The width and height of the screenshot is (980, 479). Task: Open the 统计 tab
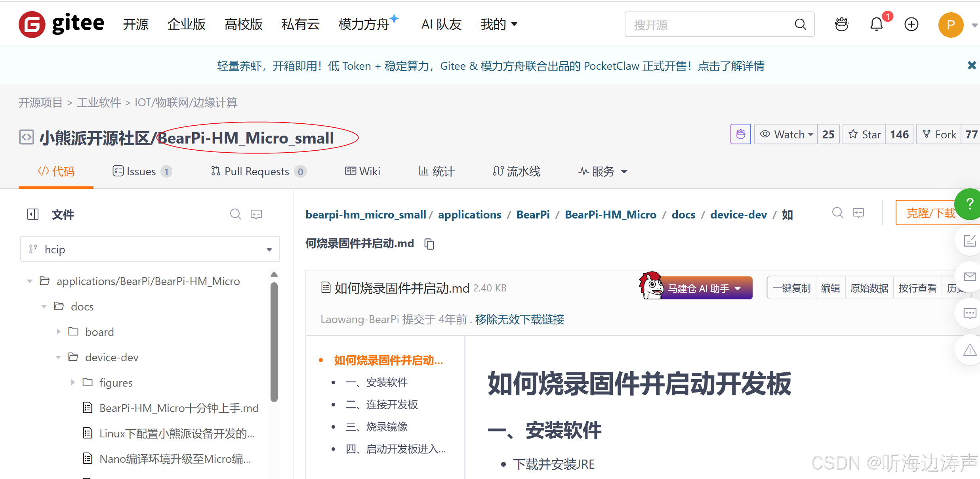coord(437,171)
